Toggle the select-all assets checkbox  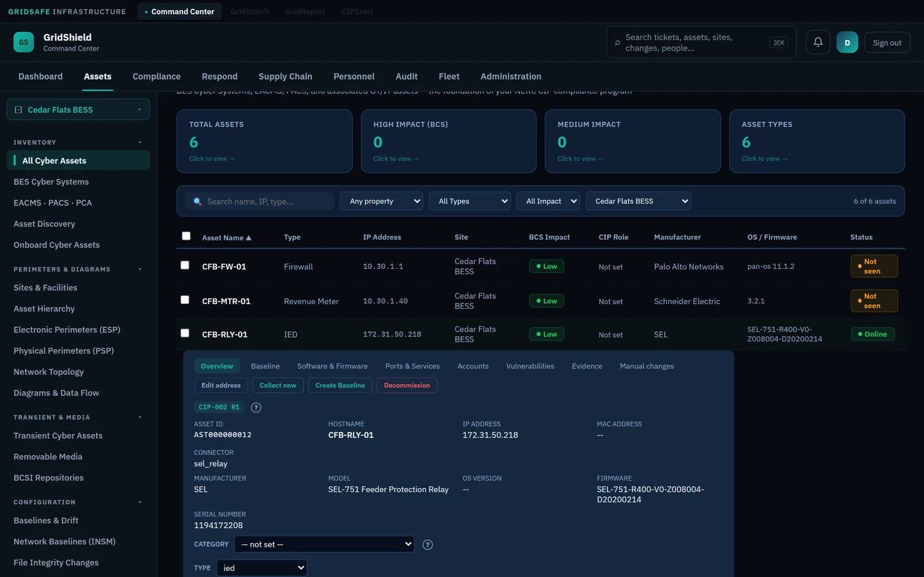pos(186,236)
